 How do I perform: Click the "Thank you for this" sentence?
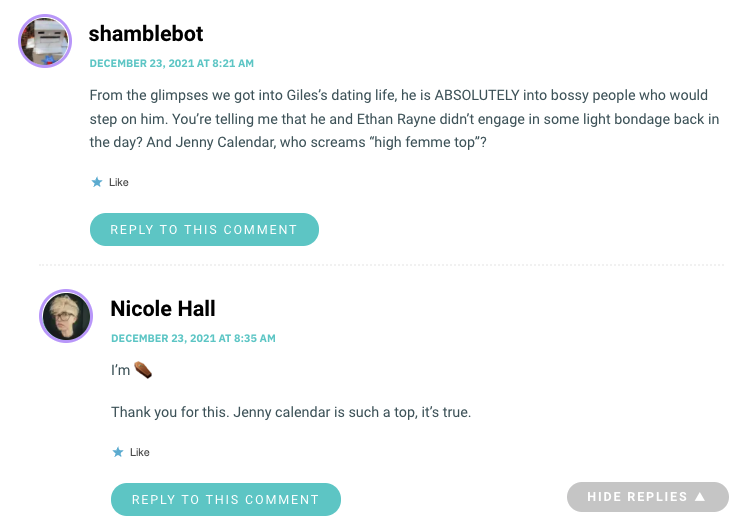pos(291,412)
